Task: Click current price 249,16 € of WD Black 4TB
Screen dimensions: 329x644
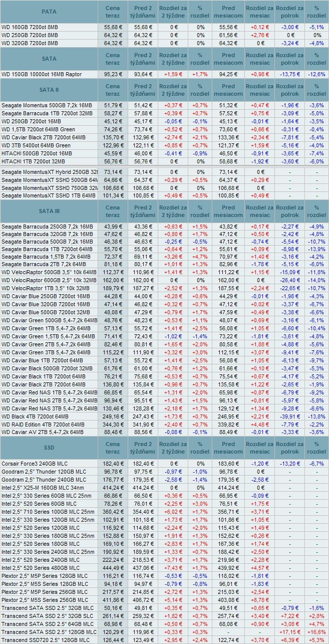Action: [113, 417]
